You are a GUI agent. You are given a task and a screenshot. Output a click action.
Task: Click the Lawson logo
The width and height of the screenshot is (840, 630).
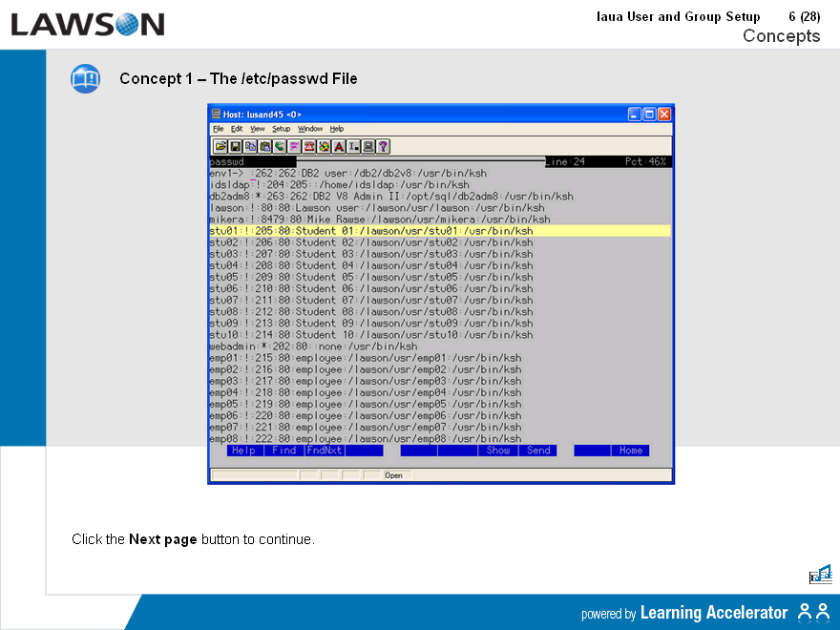(87, 25)
